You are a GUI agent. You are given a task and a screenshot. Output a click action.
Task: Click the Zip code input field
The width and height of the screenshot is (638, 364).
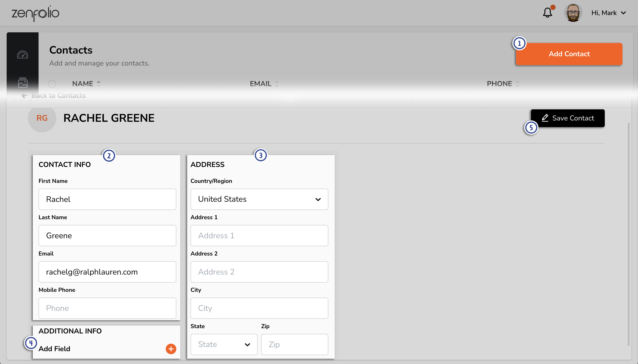pyautogui.click(x=294, y=344)
